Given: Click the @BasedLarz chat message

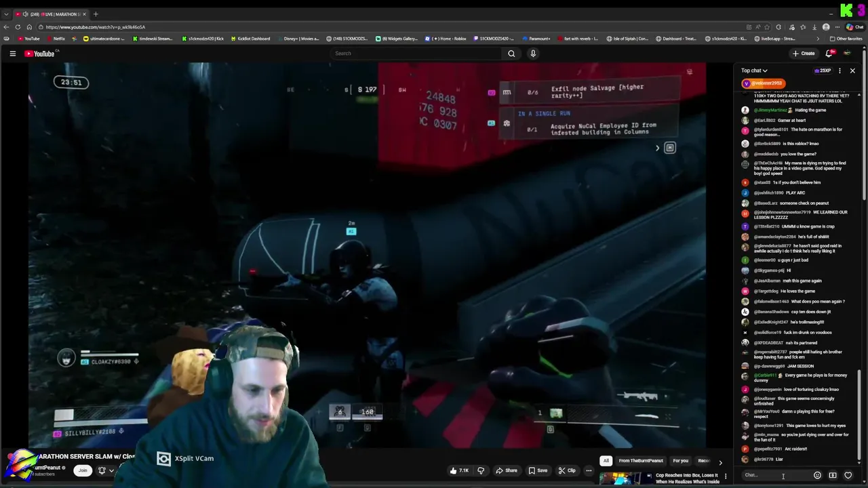Looking at the screenshot, I should point(785,203).
